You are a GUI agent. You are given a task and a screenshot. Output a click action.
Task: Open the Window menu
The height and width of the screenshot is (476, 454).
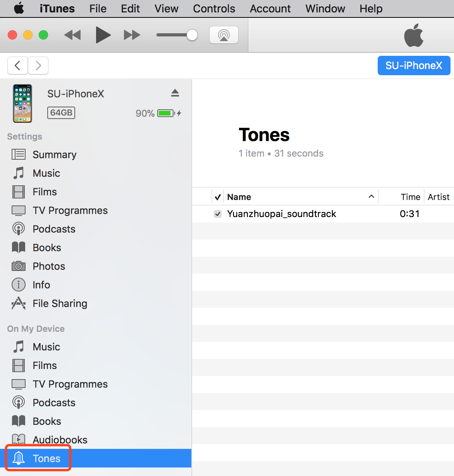point(325,9)
